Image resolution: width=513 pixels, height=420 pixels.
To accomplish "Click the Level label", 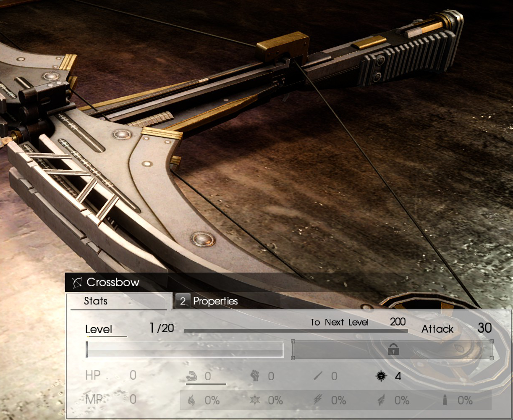I will (x=99, y=329).
